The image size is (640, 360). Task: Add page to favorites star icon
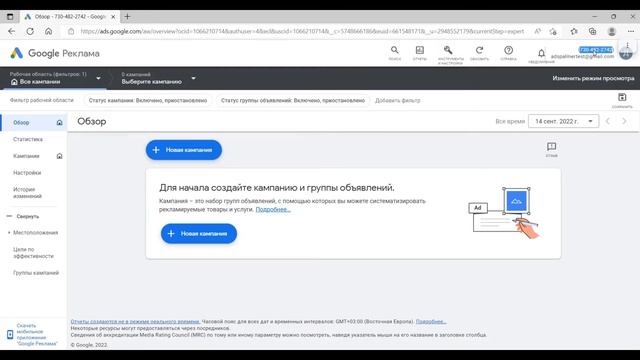pos(553,31)
